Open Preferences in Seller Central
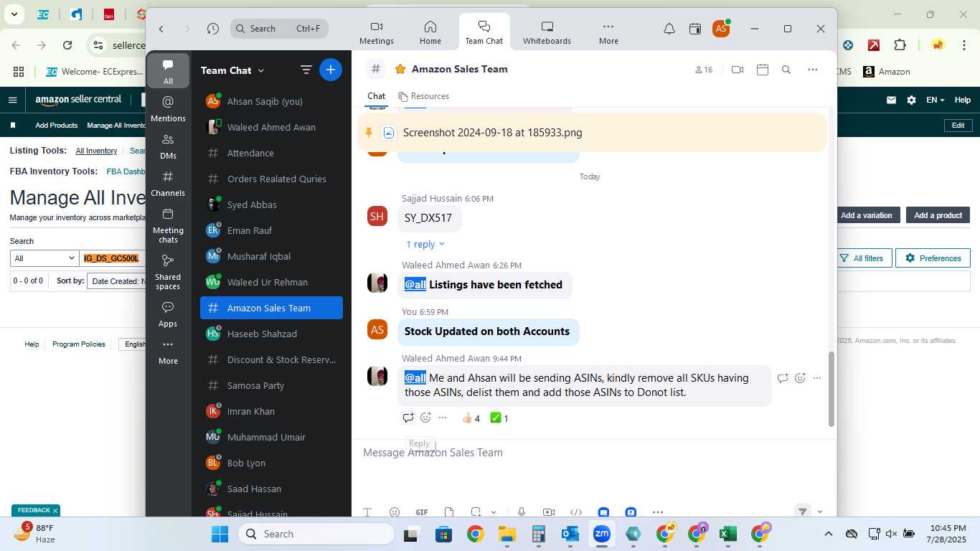The image size is (980, 551). click(933, 258)
